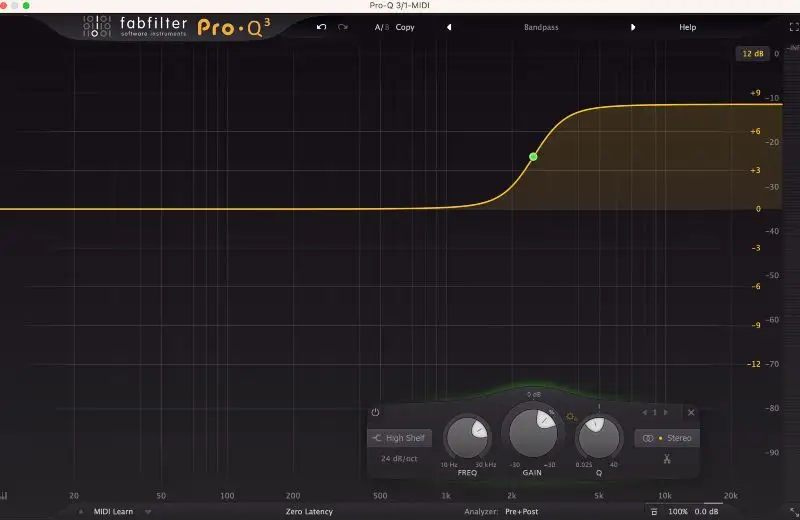The image size is (800, 520).
Task: Click the scissors split band icon
Action: 665,459
